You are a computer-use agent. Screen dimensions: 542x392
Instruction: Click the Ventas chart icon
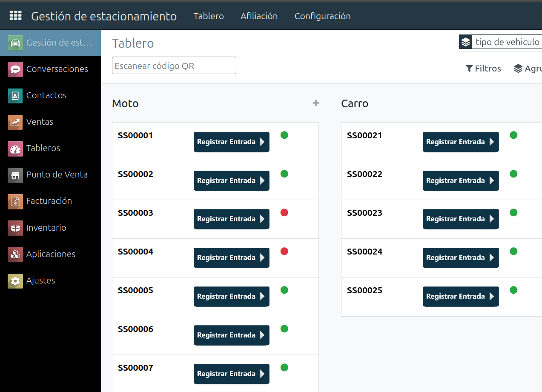[x=15, y=122]
